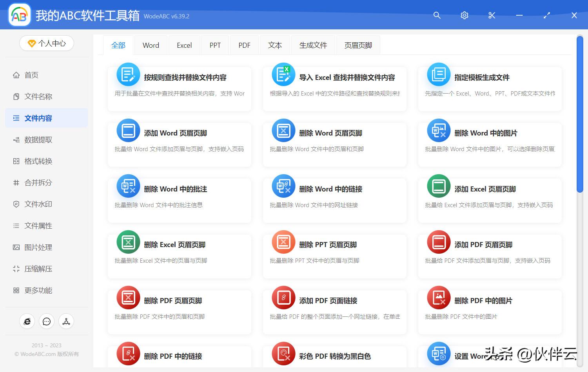588x372 pixels.
Task: Select the 按规则查找并替换文件内容 tool icon
Action: [128, 74]
